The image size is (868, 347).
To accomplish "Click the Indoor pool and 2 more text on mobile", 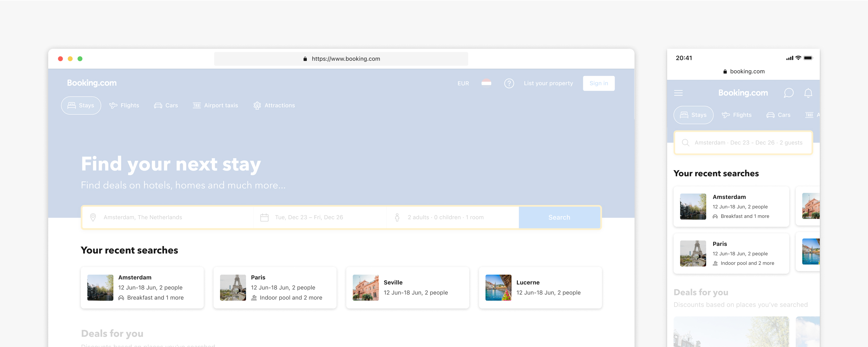I will click(x=747, y=263).
